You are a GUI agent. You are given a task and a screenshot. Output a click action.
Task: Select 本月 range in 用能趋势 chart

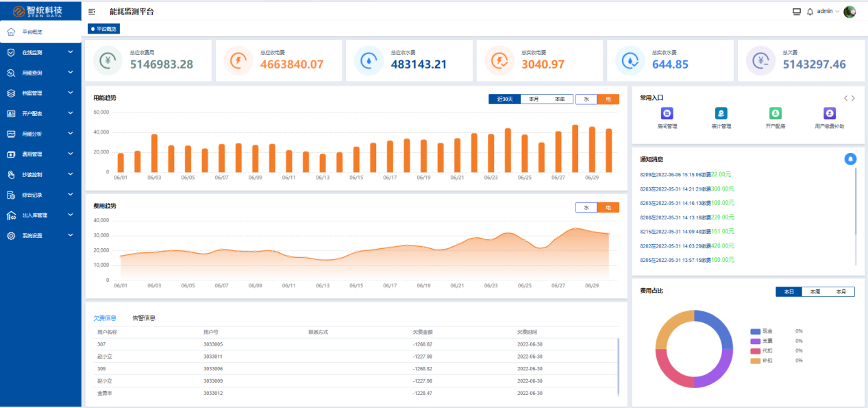[x=534, y=99]
